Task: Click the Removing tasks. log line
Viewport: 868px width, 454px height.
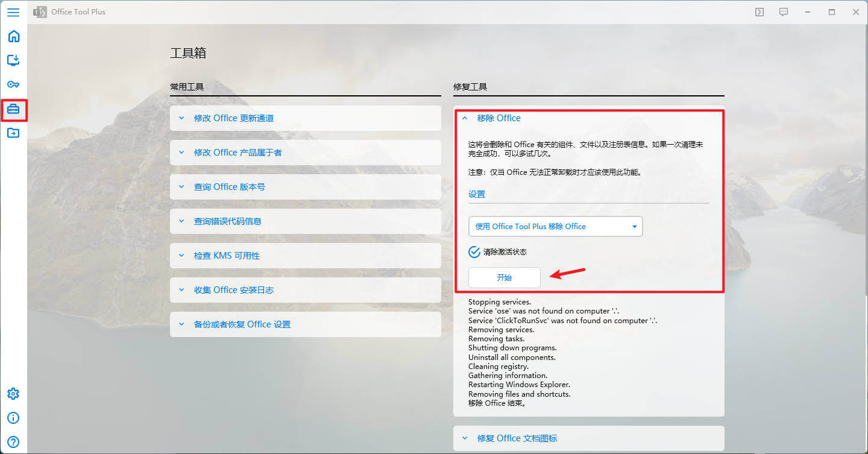Action: 496,339
